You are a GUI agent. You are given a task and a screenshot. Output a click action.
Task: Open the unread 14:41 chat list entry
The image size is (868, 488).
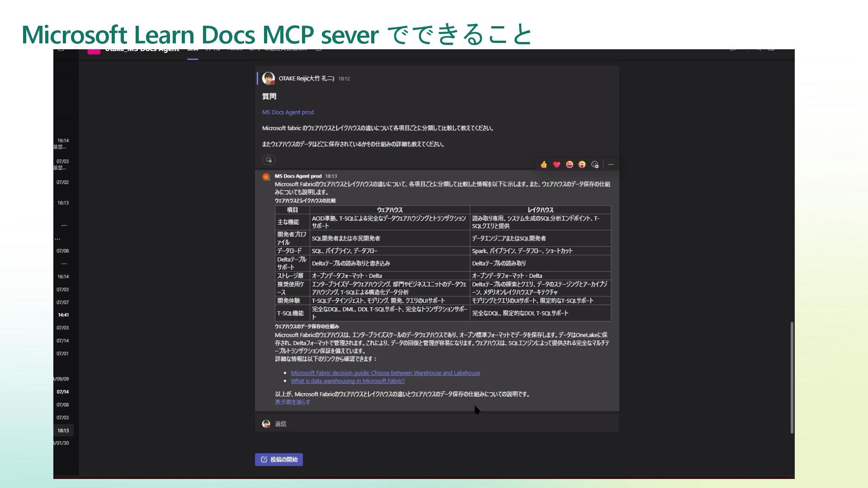63,315
